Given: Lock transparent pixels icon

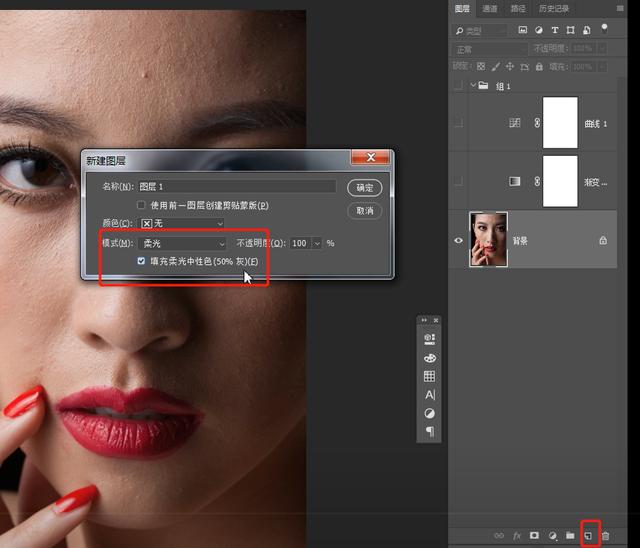Looking at the screenshot, I should coord(481,66).
